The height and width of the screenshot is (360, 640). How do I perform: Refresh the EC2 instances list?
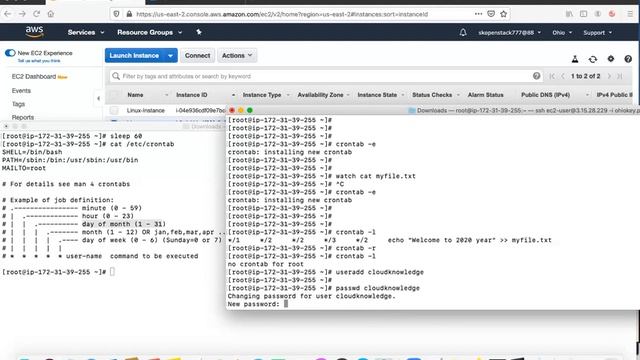click(593, 59)
